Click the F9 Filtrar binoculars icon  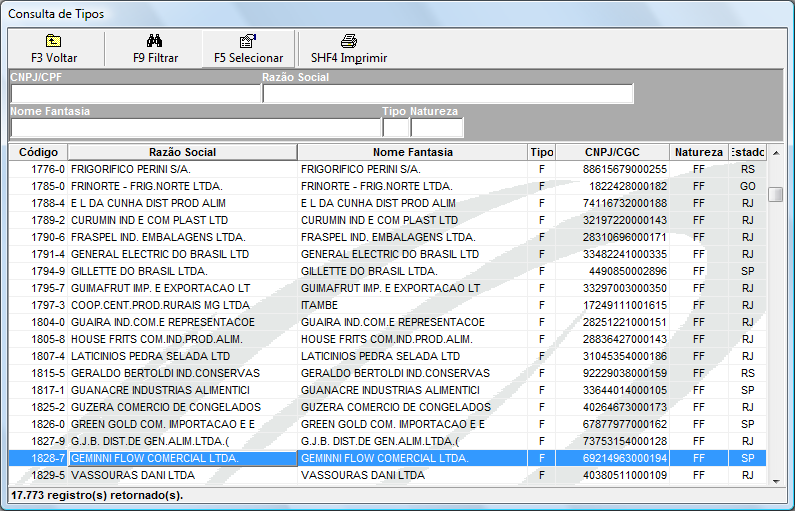(155, 41)
